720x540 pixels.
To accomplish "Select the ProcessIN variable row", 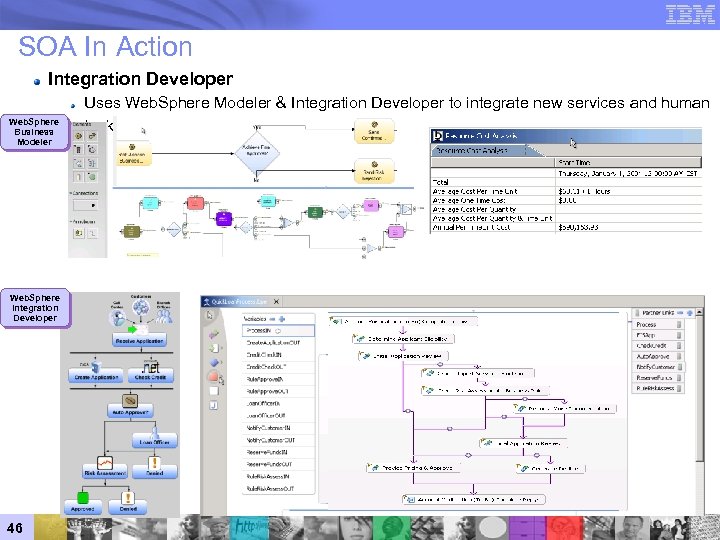I will click(278, 331).
